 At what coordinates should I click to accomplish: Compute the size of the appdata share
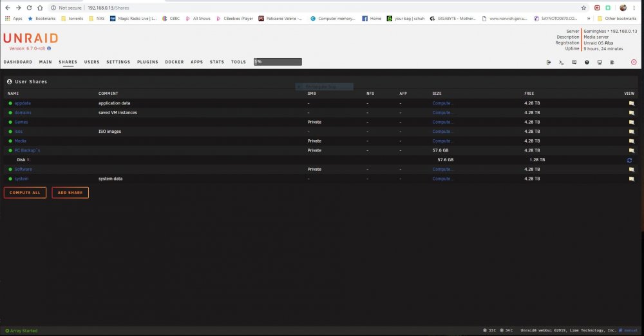click(442, 103)
